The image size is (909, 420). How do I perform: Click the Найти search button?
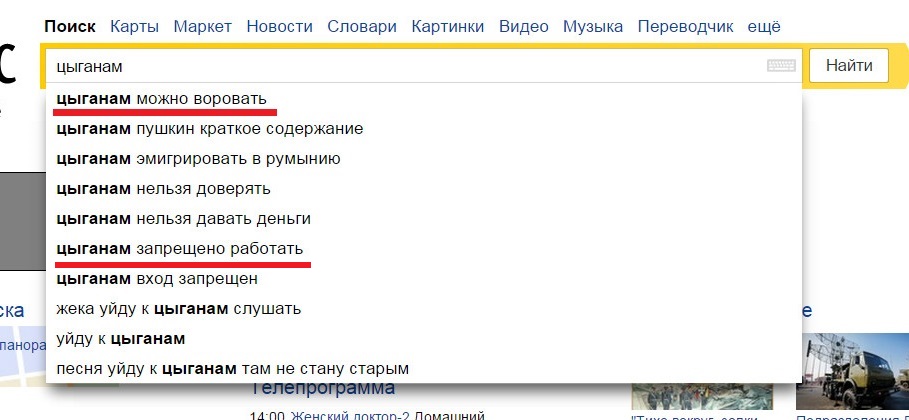pyautogui.click(x=849, y=66)
